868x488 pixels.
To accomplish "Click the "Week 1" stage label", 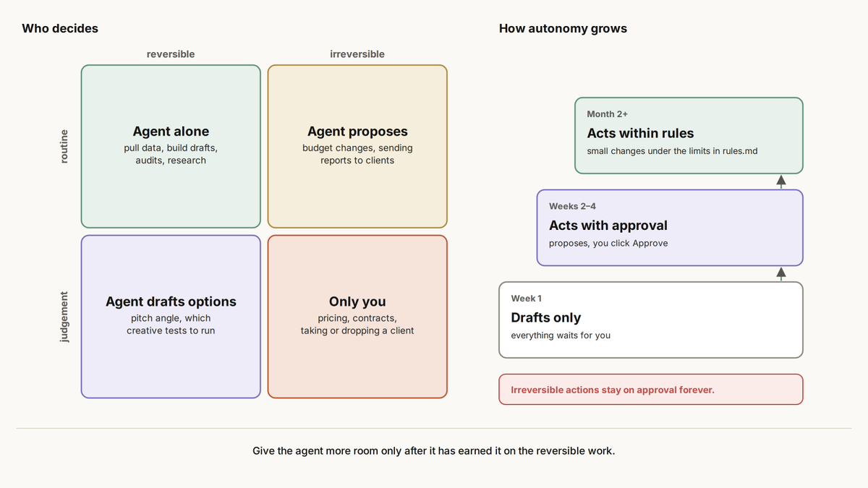I will pyautogui.click(x=526, y=299).
